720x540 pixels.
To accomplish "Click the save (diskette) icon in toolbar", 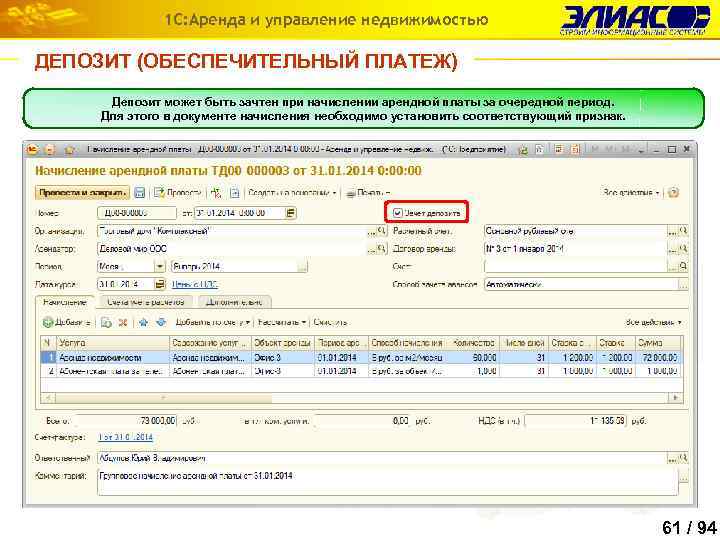I will 140,193.
